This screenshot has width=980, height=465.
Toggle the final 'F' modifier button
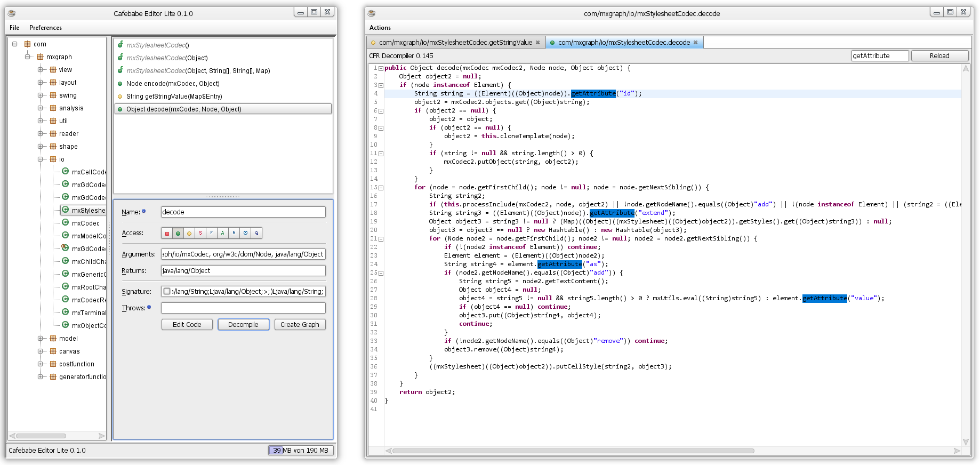pos(212,233)
